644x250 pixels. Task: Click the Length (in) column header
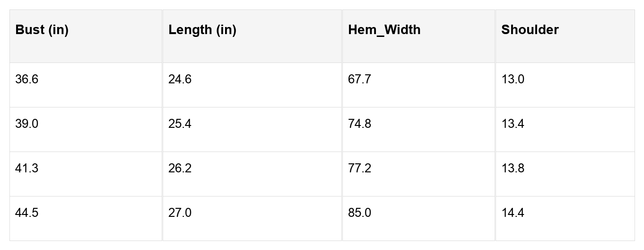[x=252, y=36]
